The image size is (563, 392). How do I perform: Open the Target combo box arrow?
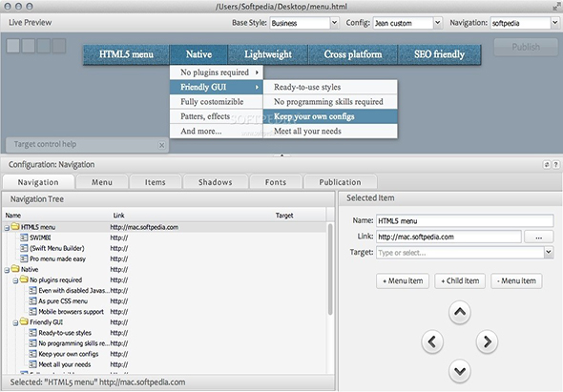549,252
